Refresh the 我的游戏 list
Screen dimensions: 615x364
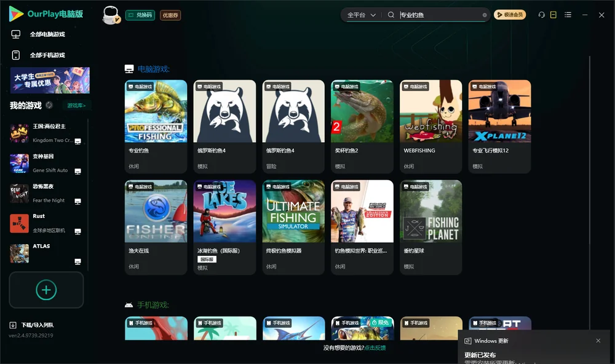pos(49,105)
